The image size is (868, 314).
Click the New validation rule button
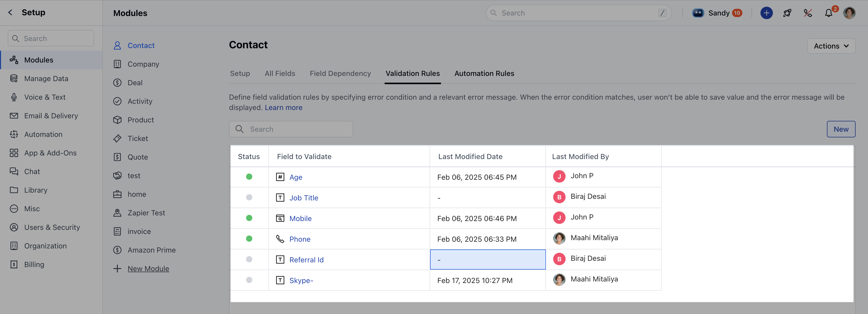coord(841,129)
